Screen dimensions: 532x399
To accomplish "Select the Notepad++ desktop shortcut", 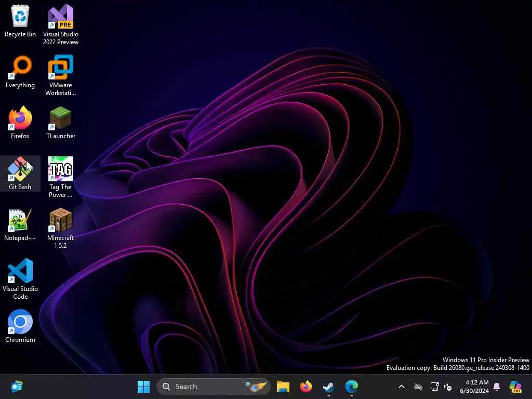I will (x=20, y=224).
